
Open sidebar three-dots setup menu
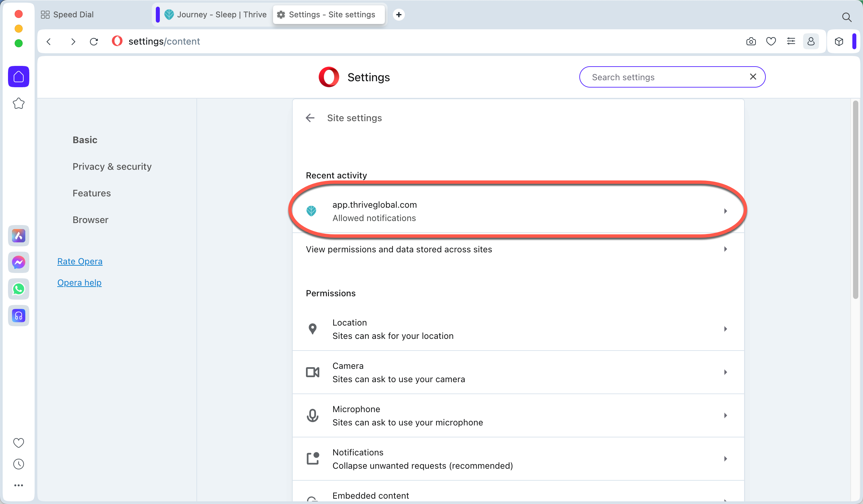click(x=19, y=485)
